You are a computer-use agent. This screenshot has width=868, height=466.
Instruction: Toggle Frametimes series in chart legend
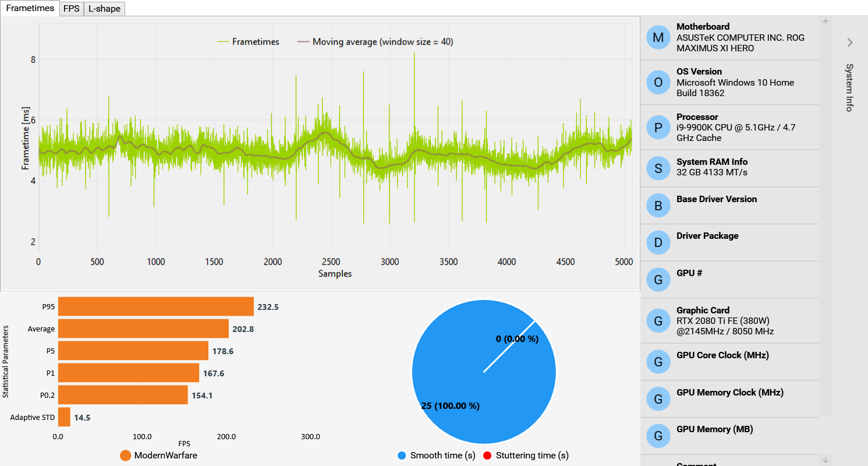point(247,42)
